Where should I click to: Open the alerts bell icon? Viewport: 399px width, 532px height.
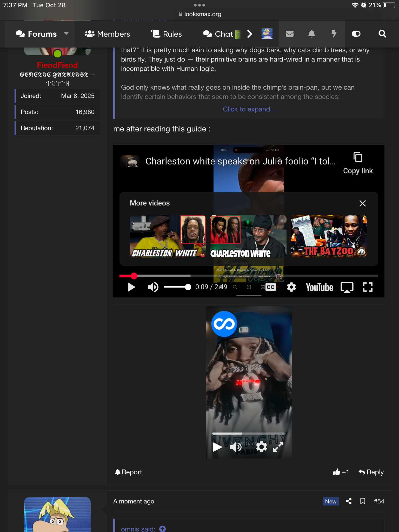tap(312, 34)
